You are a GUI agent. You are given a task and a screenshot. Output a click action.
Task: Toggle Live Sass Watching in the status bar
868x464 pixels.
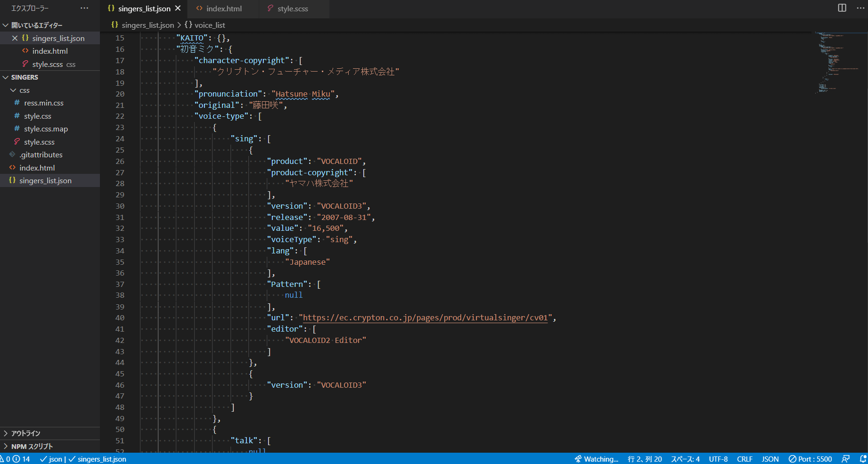pos(597,459)
